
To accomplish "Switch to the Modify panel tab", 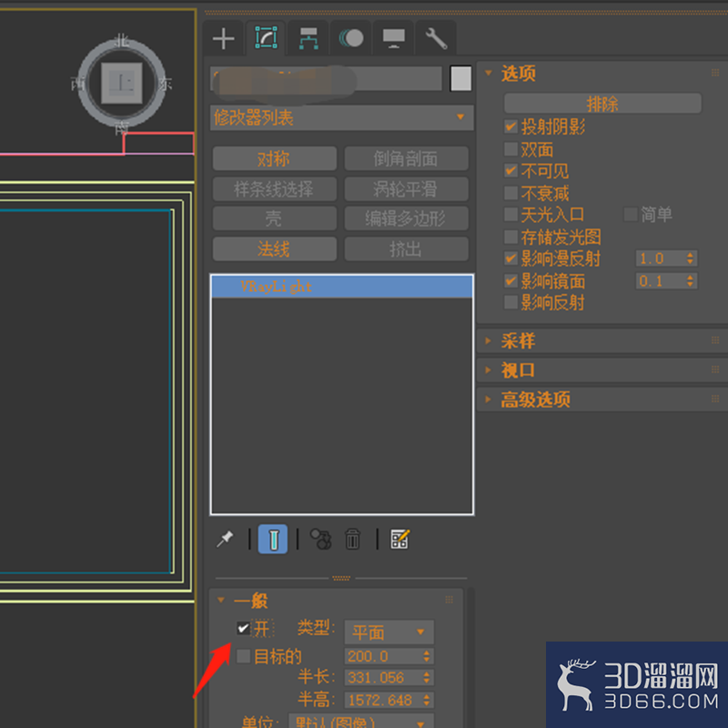I will pos(266,38).
